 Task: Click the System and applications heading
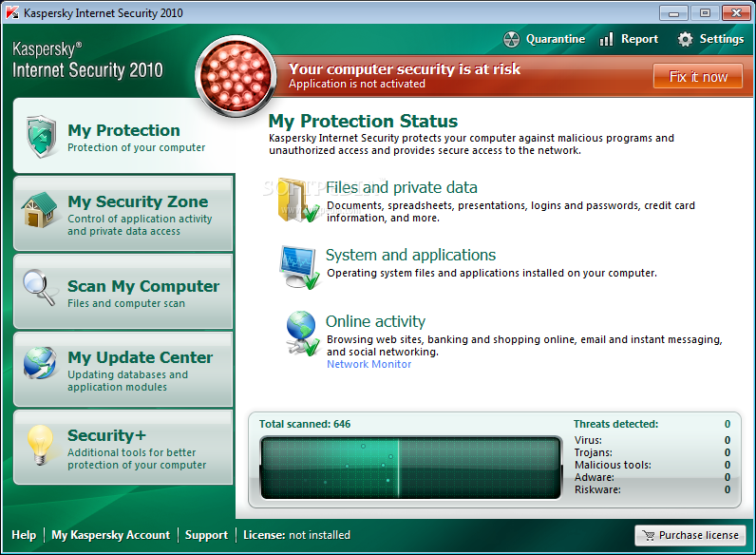click(x=410, y=255)
